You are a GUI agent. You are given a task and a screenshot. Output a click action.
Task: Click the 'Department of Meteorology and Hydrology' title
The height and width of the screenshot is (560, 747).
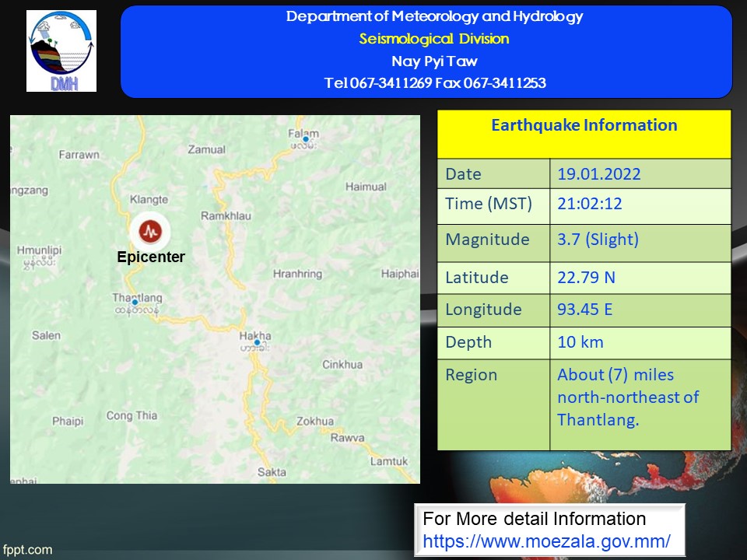tap(434, 16)
